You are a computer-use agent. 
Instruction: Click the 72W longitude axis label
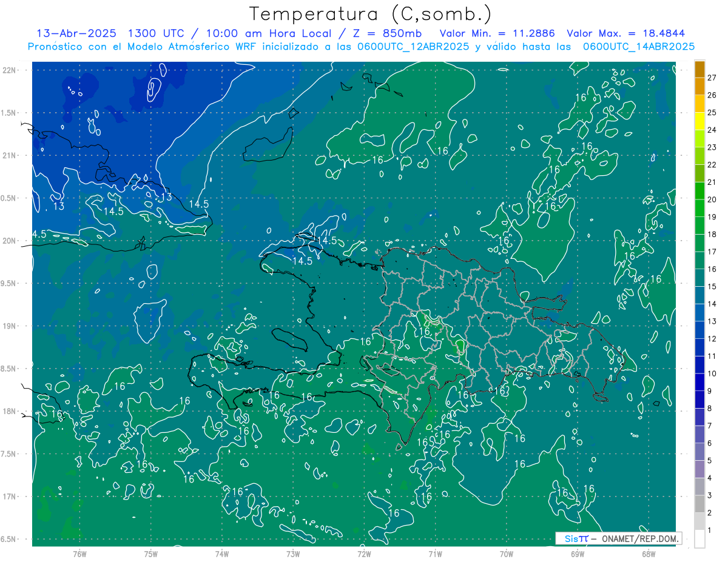point(365,554)
